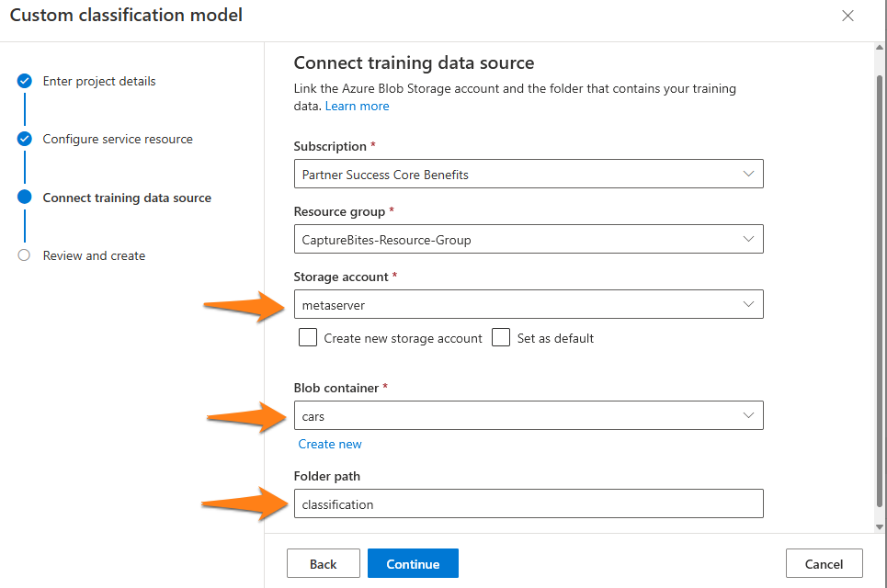This screenshot has width=887, height=588.
Task: Click the Continue button
Action: 413,564
